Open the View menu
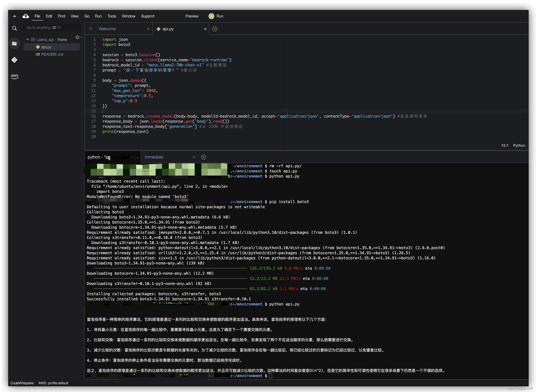The image size is (536, 392). [x=74, y=16]
